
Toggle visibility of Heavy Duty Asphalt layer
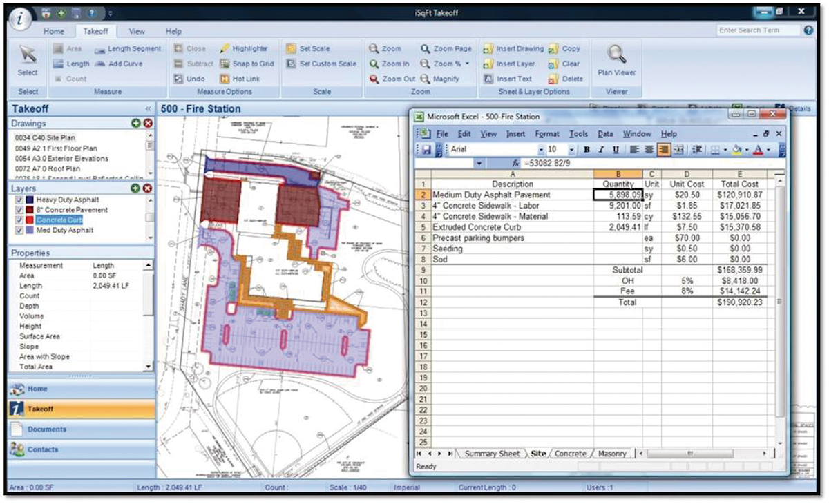coord(19,200)
